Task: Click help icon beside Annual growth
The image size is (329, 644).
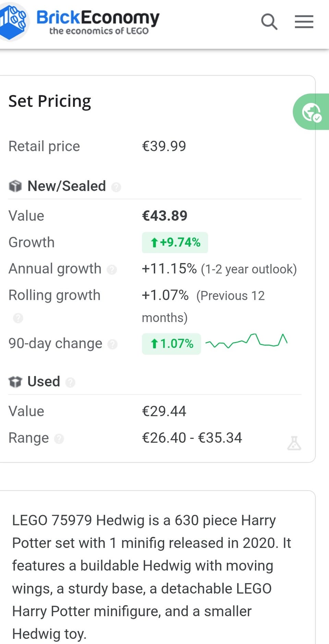Action: pos(112,270)
